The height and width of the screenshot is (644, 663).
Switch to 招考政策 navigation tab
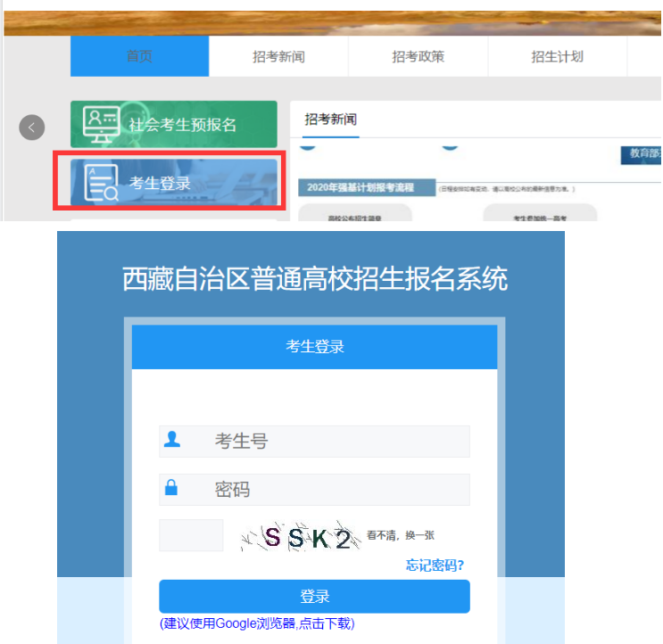click(x=418, y=56)
